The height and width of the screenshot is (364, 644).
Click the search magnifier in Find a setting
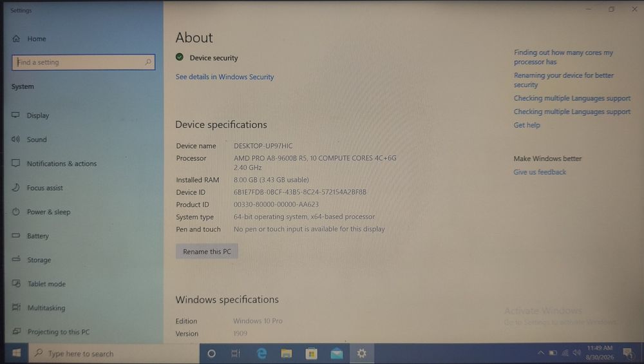click(148, 62)
